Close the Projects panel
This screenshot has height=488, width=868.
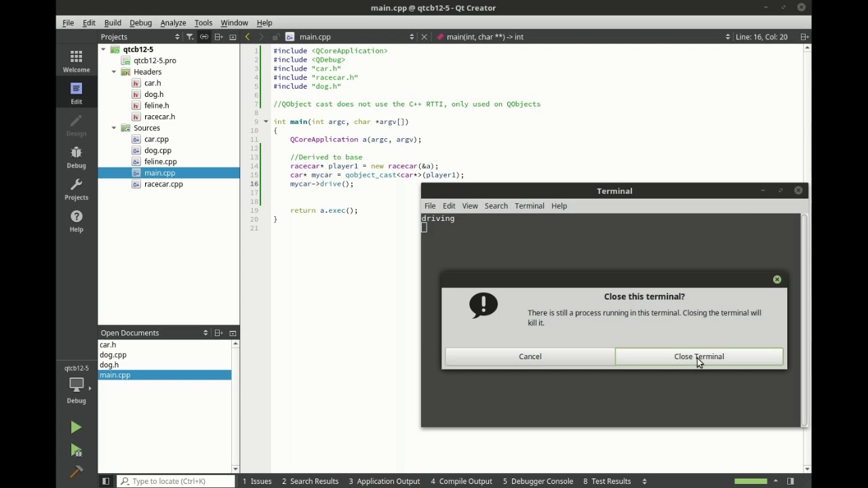pyautogui.click(x=233, y=37)
